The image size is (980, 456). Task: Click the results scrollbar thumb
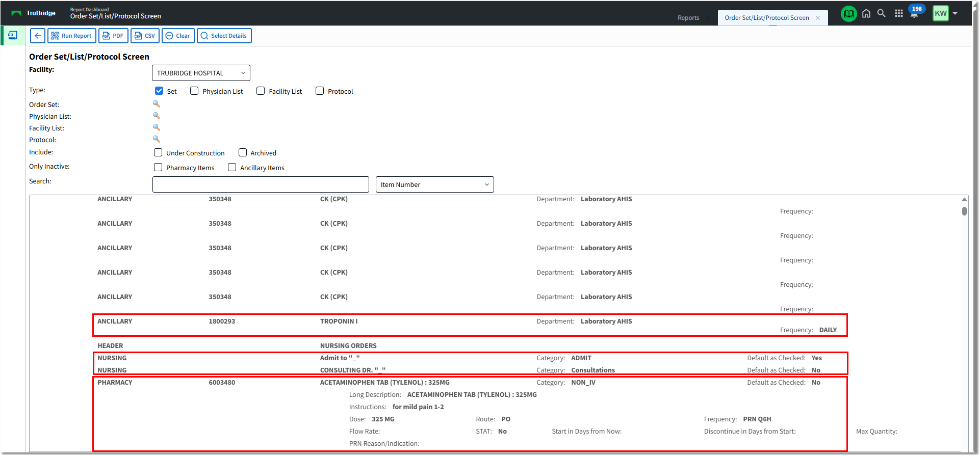click(x=964, y=211)
